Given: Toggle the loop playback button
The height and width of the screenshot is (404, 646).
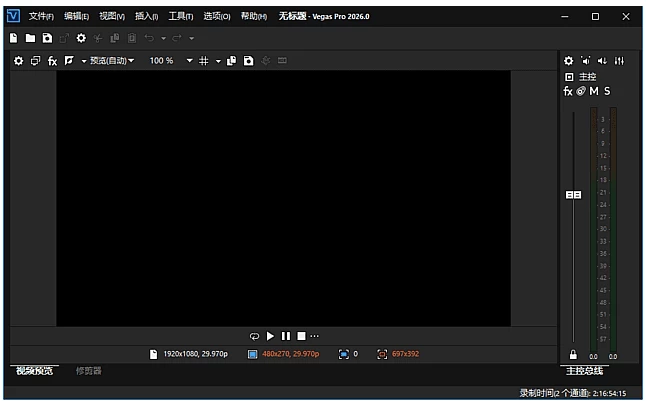Looking at the screenshot, I should (x=255, y=336).
